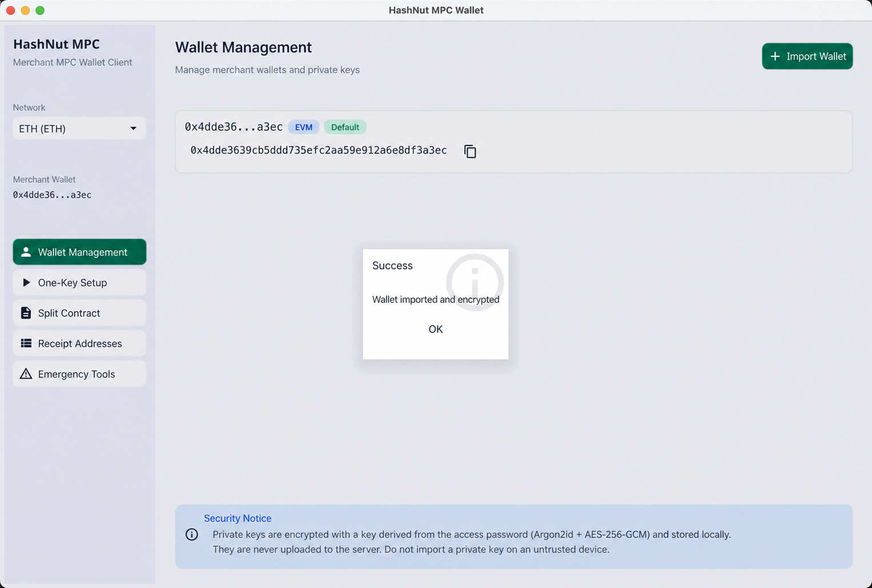Select full address 0x4dde3639cb5ddd735efc2aa59e912a6e8df3a3ec
The height and width of the screenshot is (588, 872).
pyautogui.click(x=319, y=150)
